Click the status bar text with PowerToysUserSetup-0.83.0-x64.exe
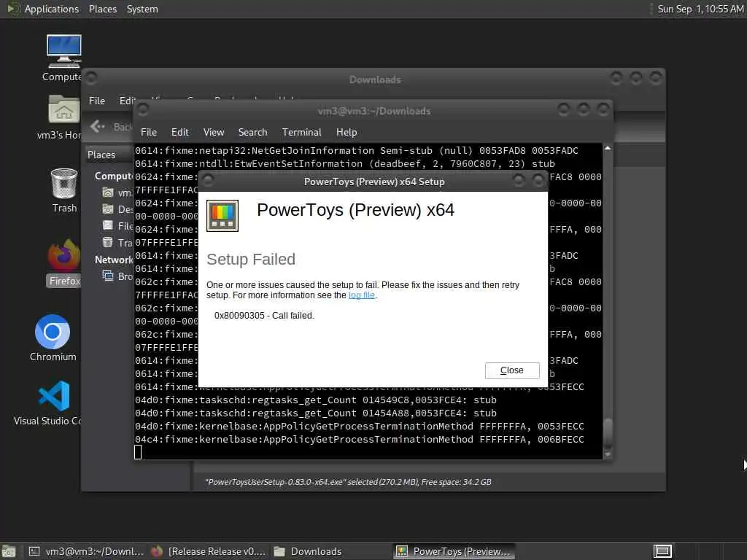 [348, 482]
